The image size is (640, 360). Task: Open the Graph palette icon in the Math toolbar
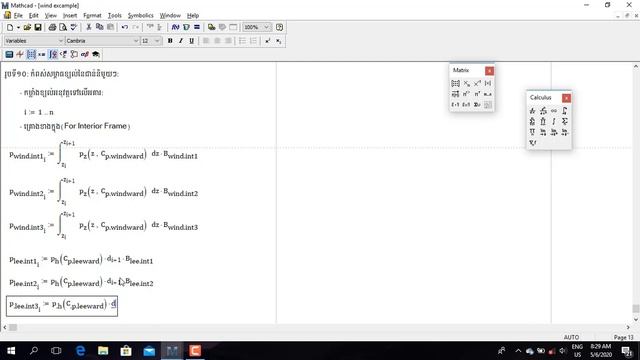tap(20, 54)
